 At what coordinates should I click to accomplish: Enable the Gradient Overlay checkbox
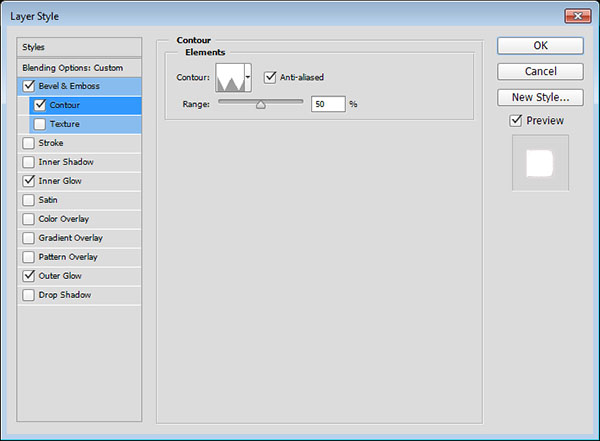[x=29, y=238]
